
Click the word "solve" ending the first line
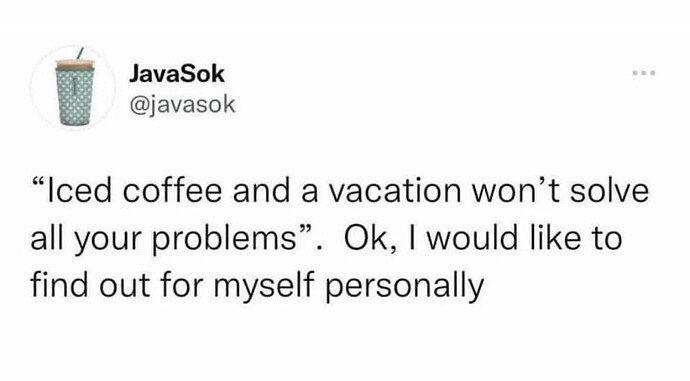tap(609, 191)
